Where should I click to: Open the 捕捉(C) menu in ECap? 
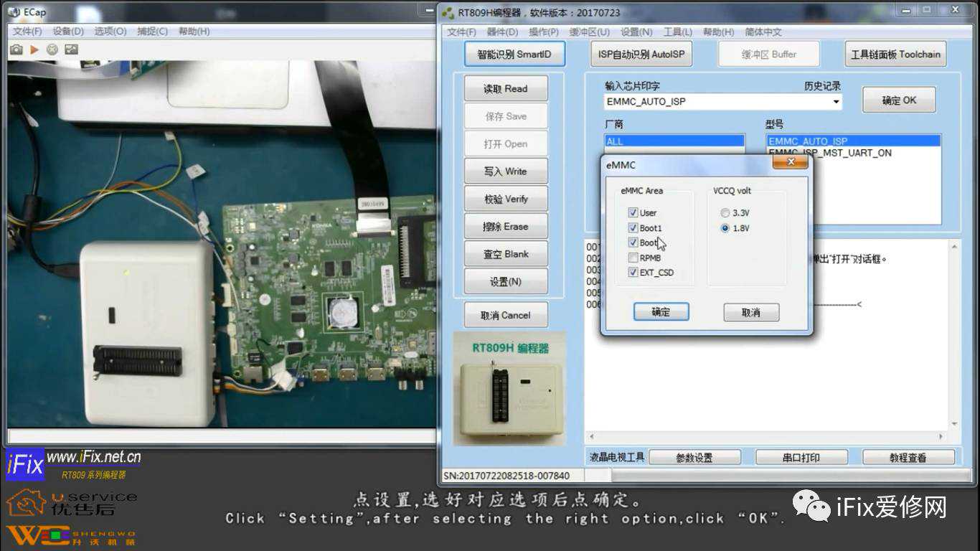coord(152,32)
